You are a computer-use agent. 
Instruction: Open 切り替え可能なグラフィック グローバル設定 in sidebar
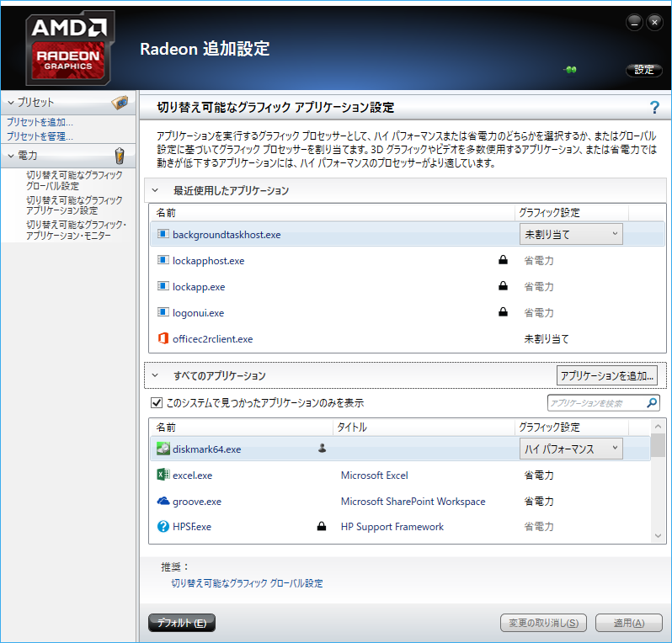pyautogui.click(x=74, y=180)
